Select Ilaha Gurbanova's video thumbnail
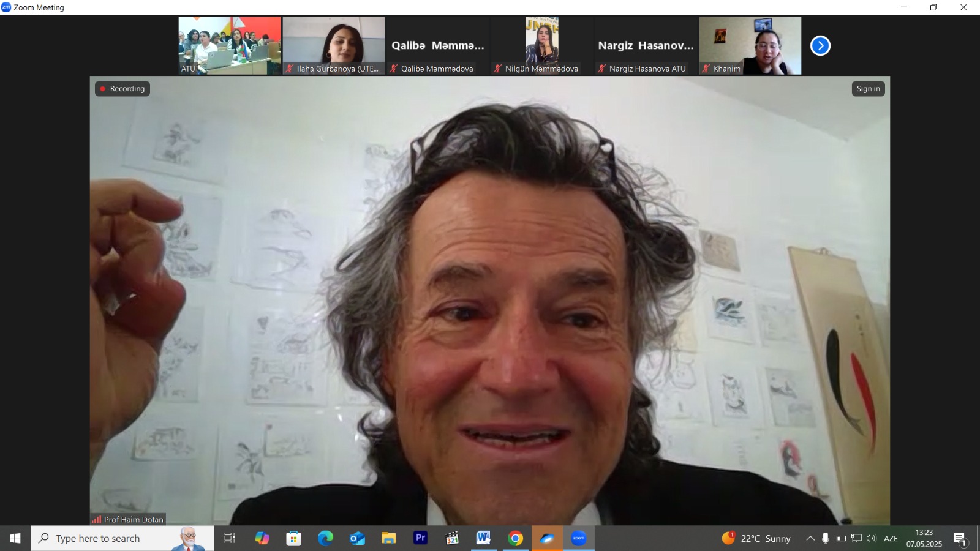This screenshot has height=551, width=980. 334,46
